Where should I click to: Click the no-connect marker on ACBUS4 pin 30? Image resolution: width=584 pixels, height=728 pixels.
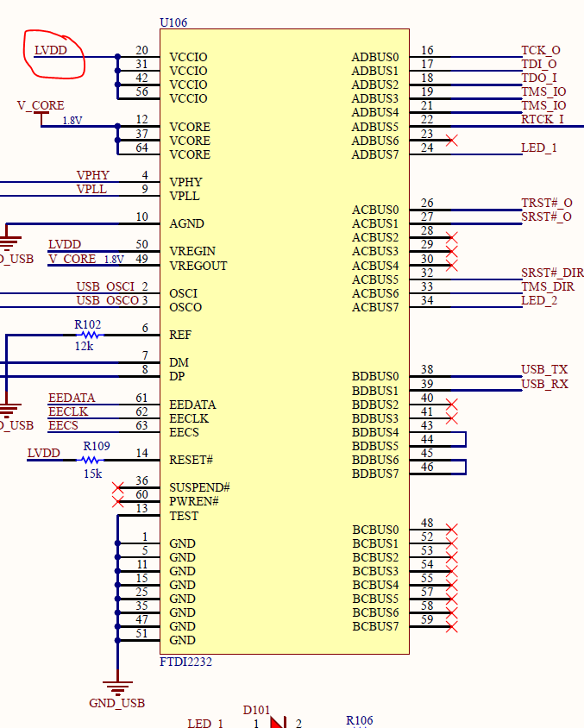click(452, 266)
